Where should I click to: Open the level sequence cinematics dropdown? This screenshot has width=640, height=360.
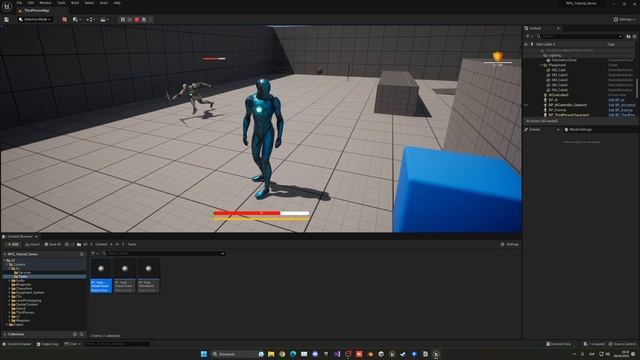pyautogui.click(x=104, y=19)
